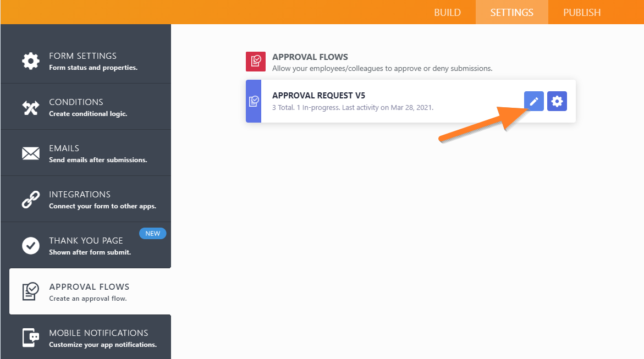Select the SETTINGS tab

tap(512, 12)
